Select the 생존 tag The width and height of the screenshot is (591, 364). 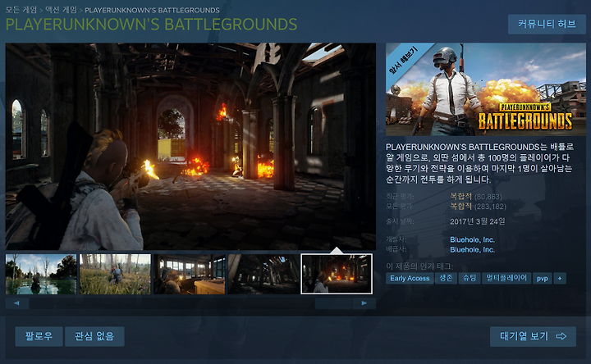pyautogui.click(x=446, y=278)
